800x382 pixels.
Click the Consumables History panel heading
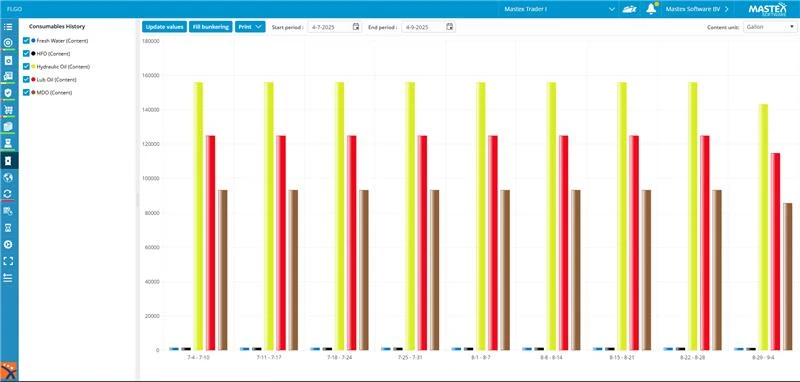[x=57, y=26]
